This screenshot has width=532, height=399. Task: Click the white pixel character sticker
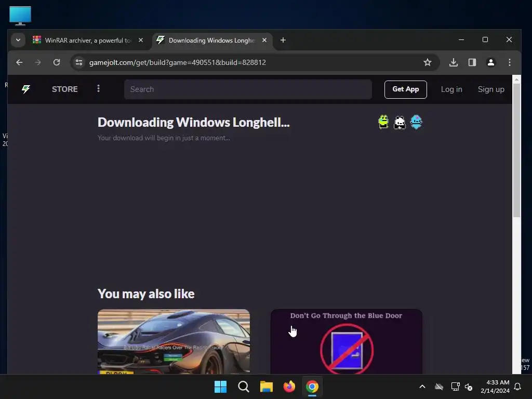(400, 123)
